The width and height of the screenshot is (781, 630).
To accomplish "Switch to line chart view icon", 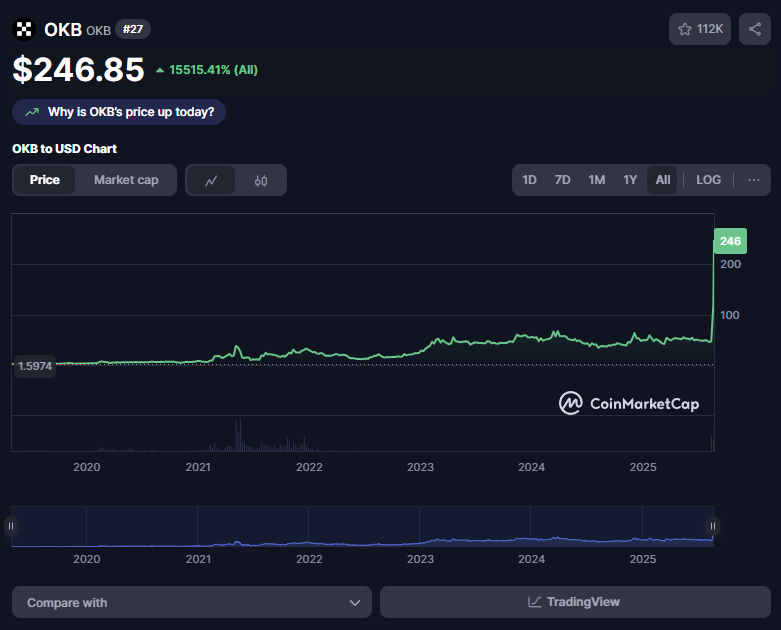I will [x=211, y=180].
